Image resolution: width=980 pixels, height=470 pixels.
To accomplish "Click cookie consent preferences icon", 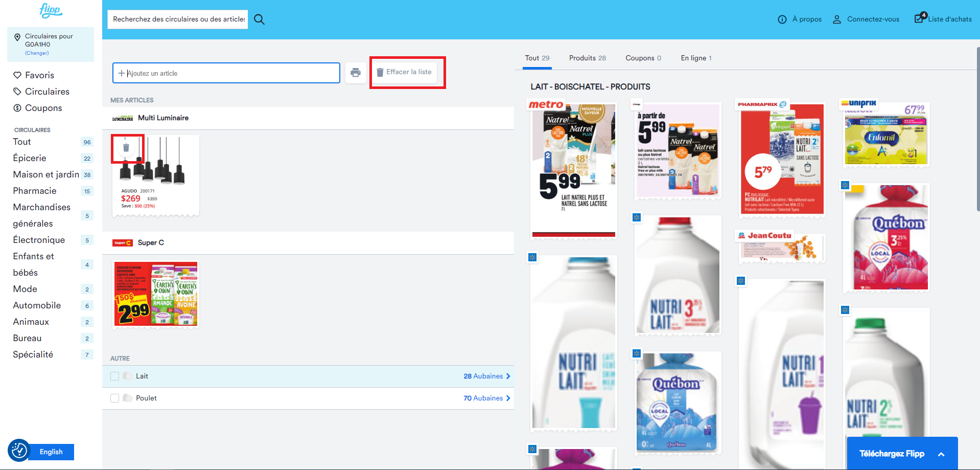I will click(19, 451).
